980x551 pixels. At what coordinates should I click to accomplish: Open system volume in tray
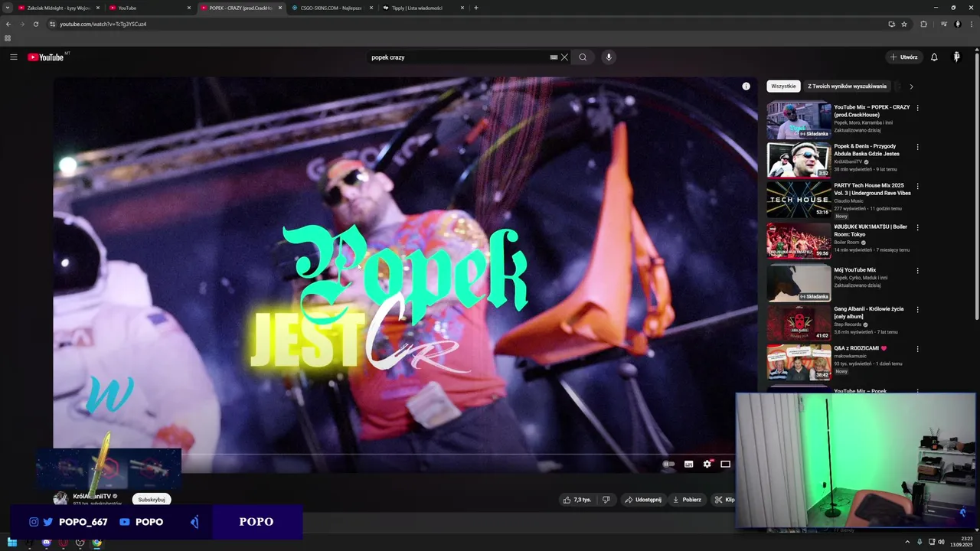coord(941,542)
